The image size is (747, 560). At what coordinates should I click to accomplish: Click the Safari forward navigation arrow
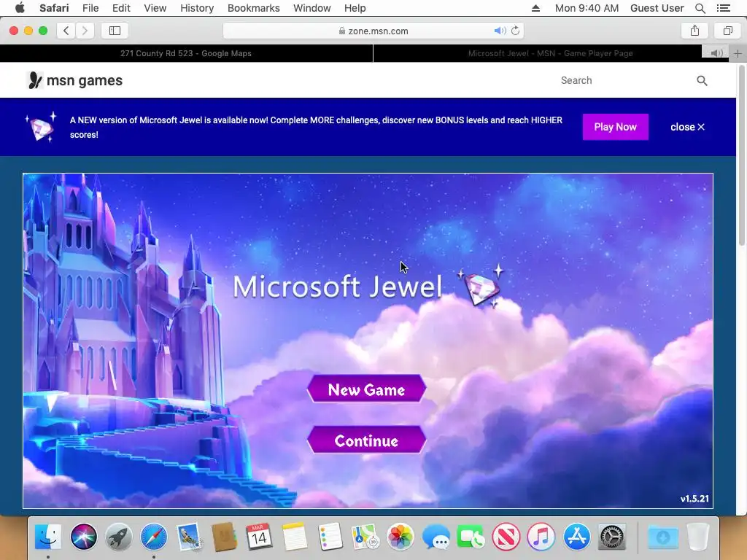(x=85, y=31)
